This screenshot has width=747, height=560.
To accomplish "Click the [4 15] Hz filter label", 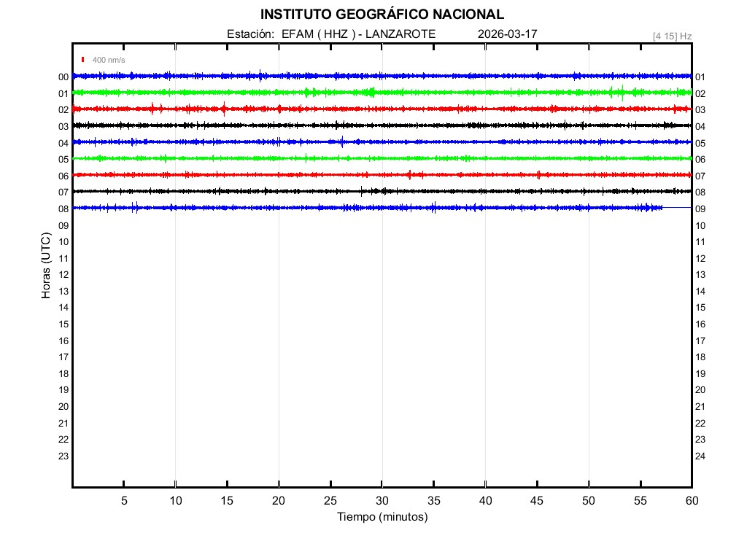I will point(672,36).
